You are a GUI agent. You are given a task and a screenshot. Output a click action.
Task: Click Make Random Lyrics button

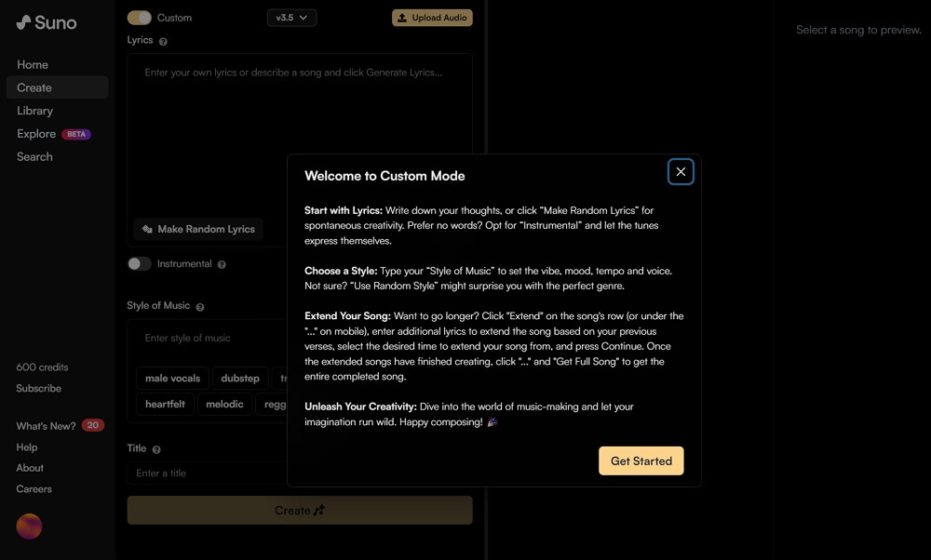[198, 229]
